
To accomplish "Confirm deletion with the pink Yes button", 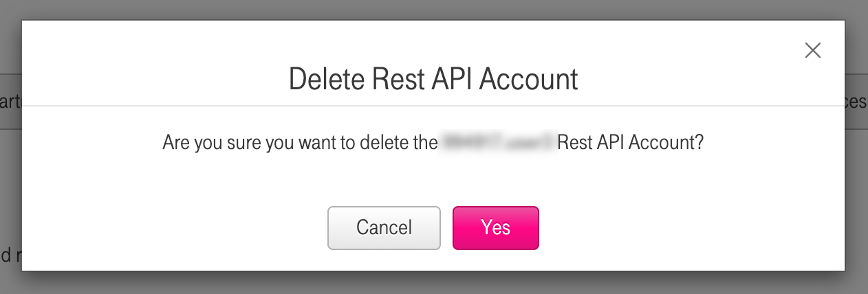I will coord(495,228).
